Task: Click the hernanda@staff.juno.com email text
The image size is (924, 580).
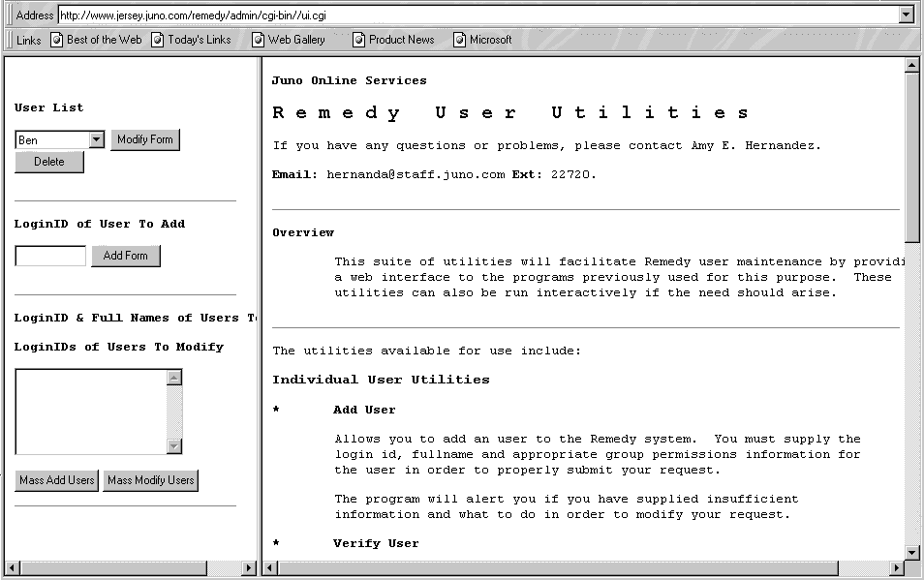Action: (416, 175)
